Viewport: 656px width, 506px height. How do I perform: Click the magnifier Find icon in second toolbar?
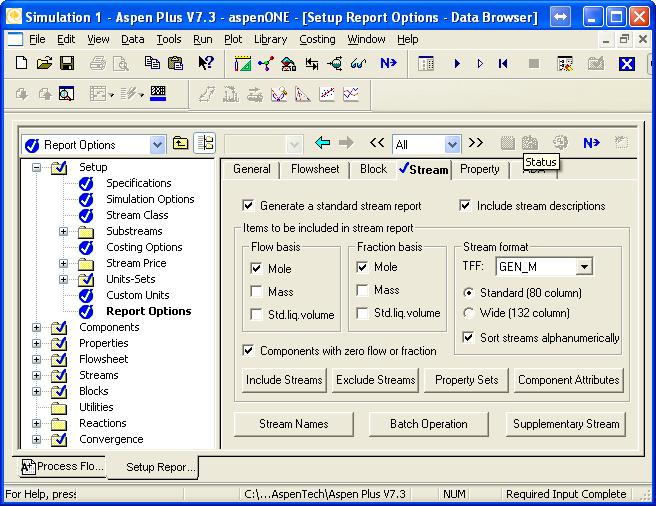pos(66,94)
